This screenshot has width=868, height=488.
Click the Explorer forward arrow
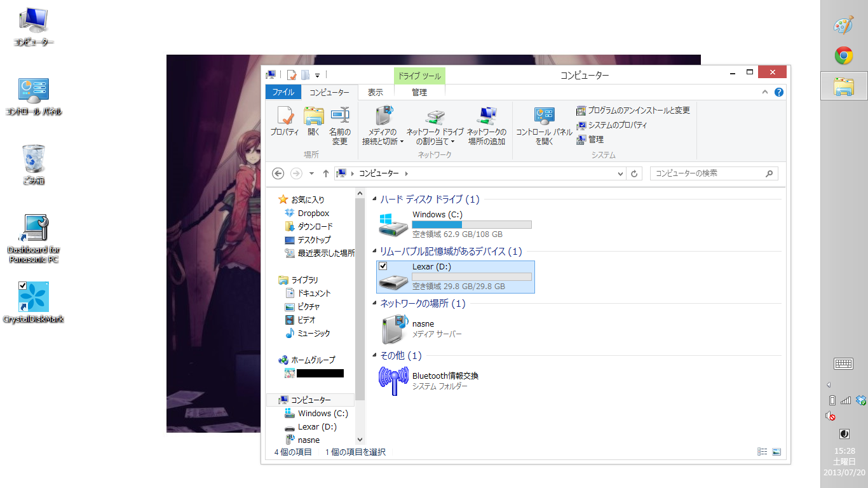[x=296, y=173]
